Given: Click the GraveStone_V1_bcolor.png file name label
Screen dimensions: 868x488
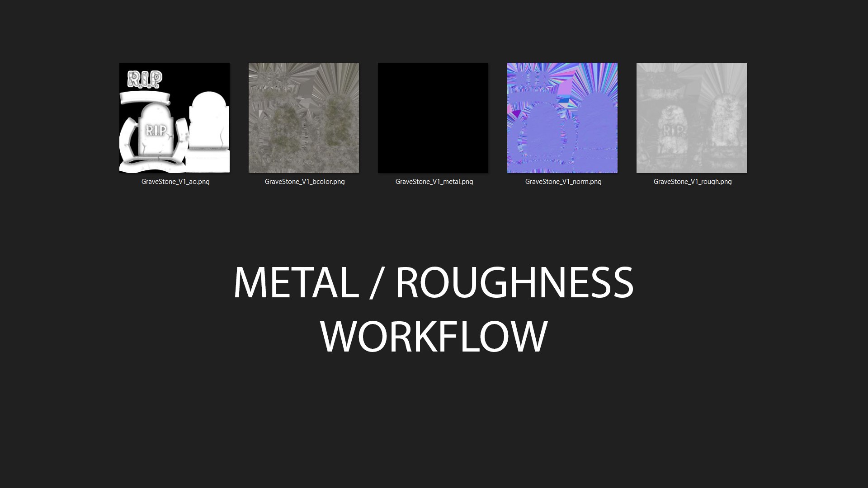Looking at the screenshot, I should 305,182.
